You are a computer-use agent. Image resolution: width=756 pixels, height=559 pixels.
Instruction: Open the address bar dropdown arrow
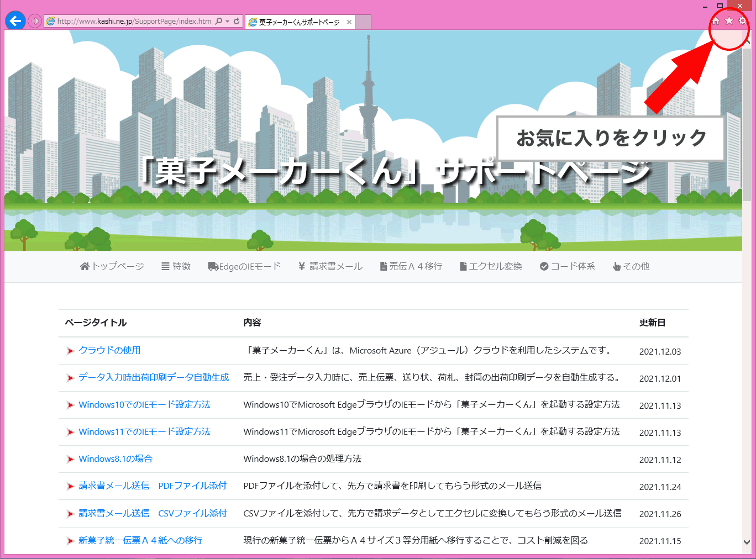pyautogui.click(x=227, y=22)
